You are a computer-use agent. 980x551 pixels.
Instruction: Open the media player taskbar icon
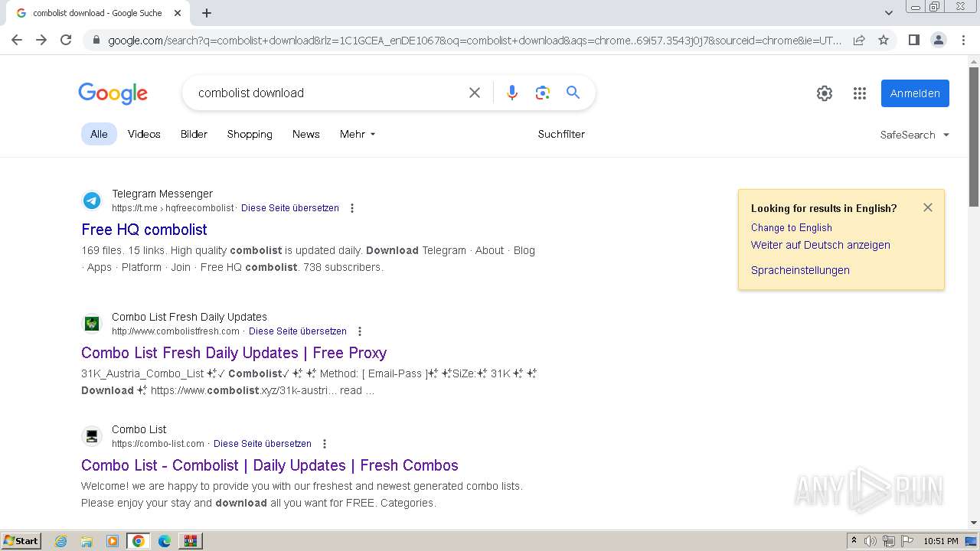(x=113, y=541)
